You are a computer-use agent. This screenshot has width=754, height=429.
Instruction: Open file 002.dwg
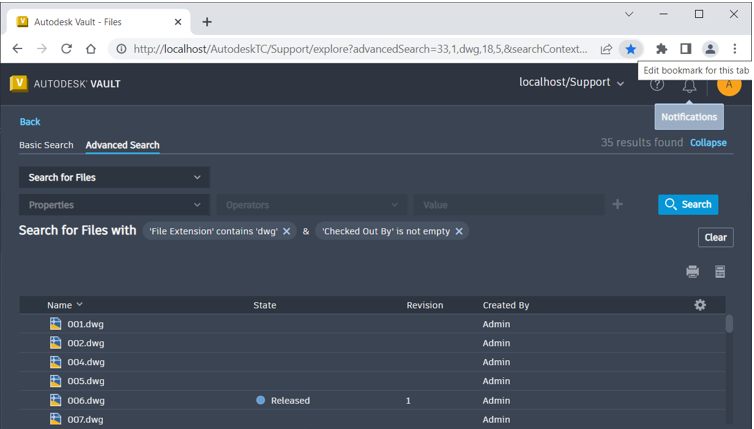tap(86, 343)
